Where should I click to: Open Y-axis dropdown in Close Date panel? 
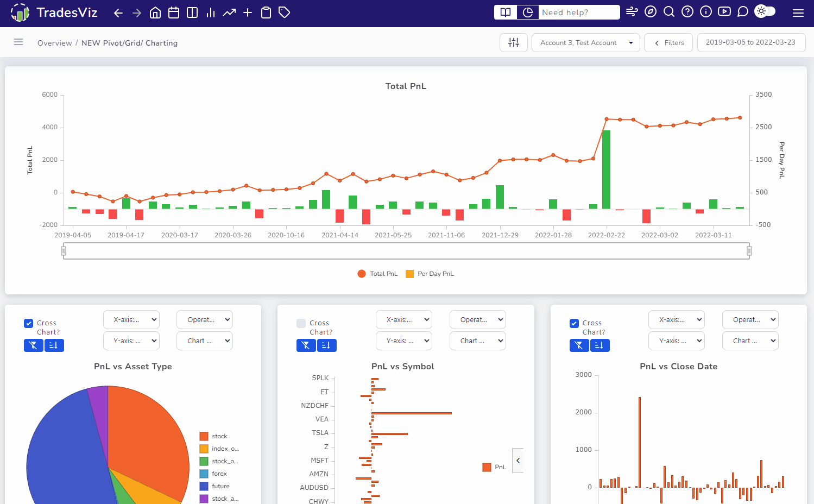pyautogui.click(x=677, y=341)
